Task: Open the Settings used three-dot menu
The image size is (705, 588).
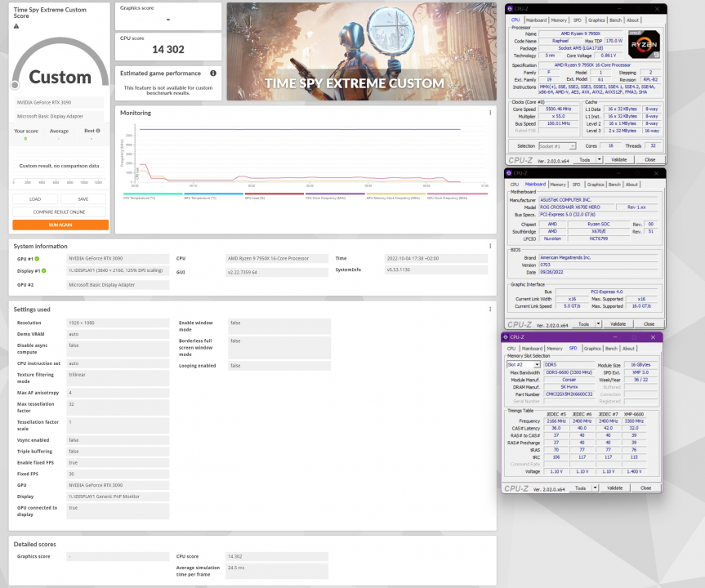Action: click(490, 309)
